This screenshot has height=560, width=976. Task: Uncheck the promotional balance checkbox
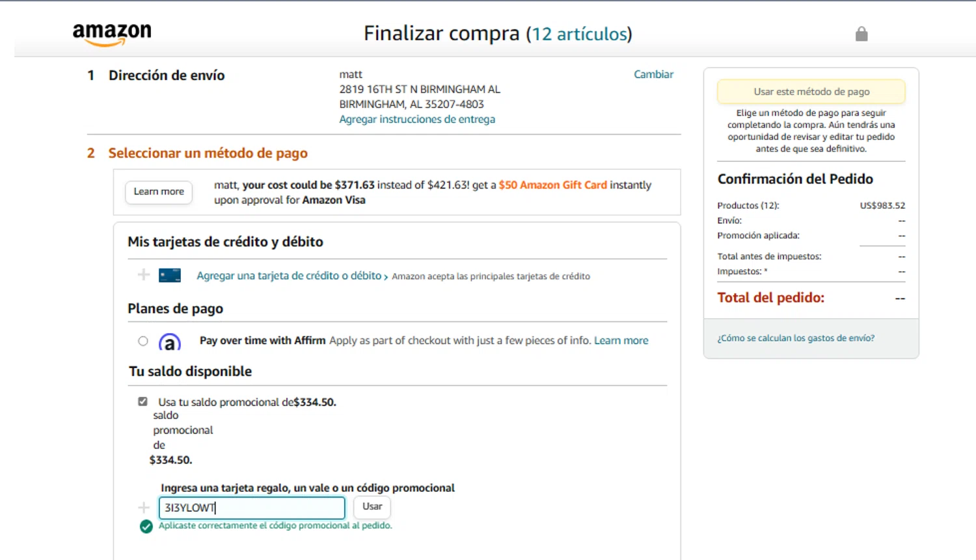click(142, 401)
